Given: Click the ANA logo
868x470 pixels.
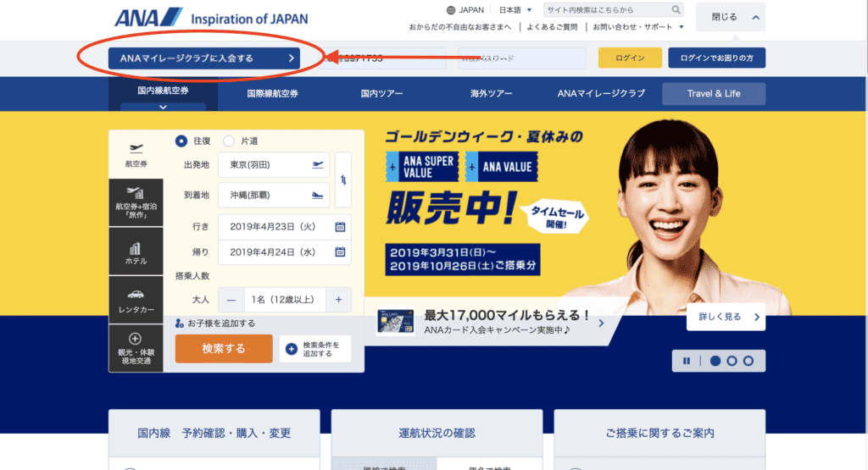Looking at the screenshot, I should (149, 17).
